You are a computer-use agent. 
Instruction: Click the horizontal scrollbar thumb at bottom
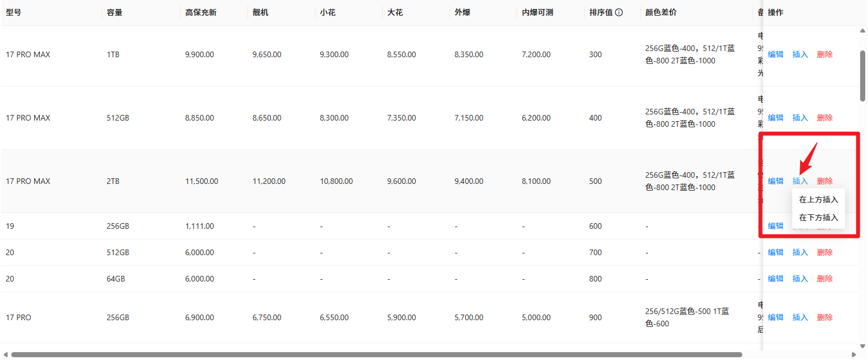click(x=376, y=354)
